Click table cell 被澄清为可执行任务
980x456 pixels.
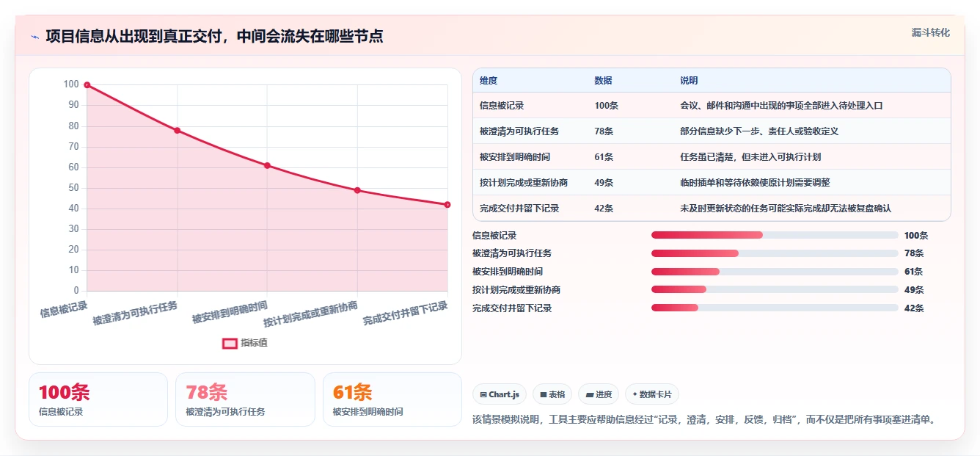pos(519,131)
